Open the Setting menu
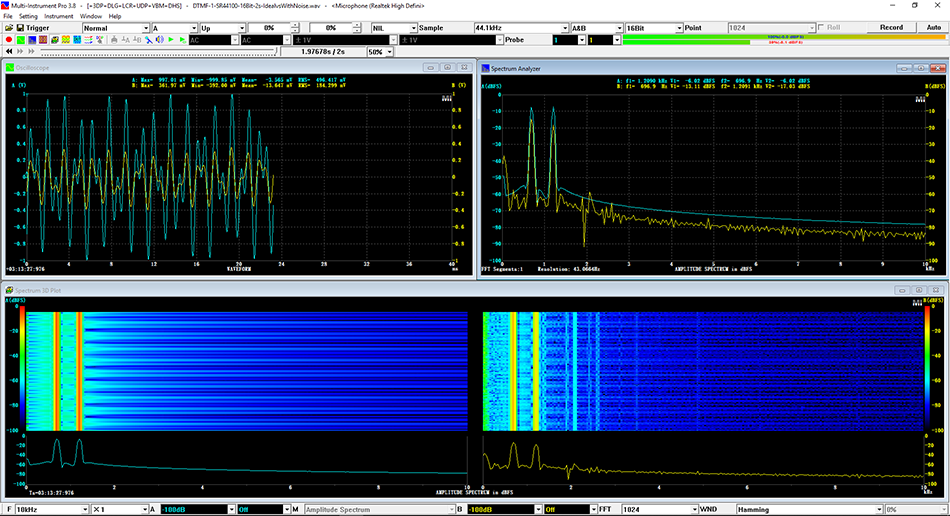Screen dimensions: 950x516 (x=28, y=17)
